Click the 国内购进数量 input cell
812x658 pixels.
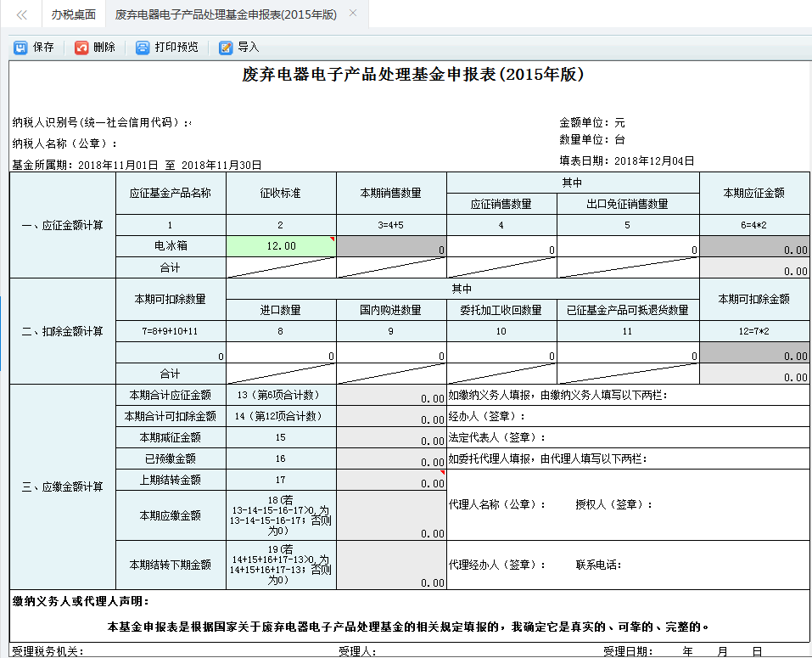[x=389, y=351]
